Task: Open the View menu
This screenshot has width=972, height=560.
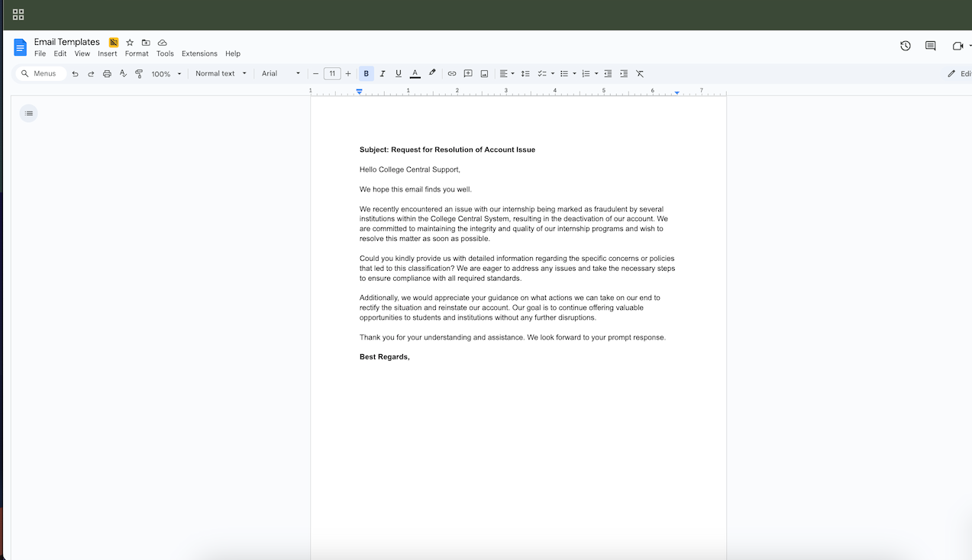Action: [82, 54]
